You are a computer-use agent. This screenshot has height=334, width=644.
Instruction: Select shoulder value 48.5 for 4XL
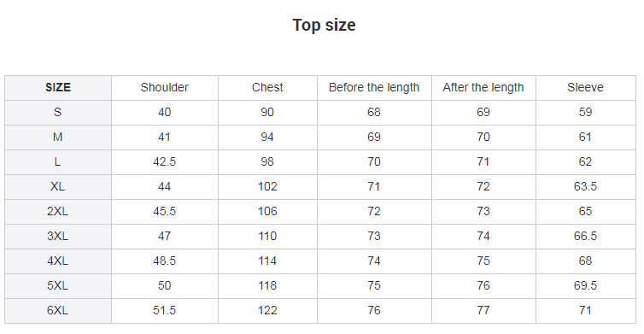[165, 261]
